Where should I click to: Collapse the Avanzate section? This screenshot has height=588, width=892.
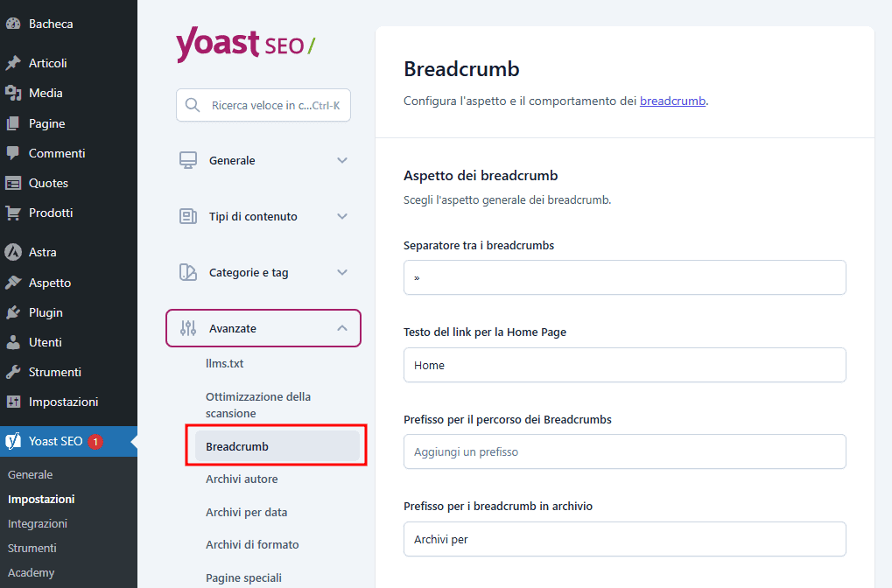[x=341, y=328]
